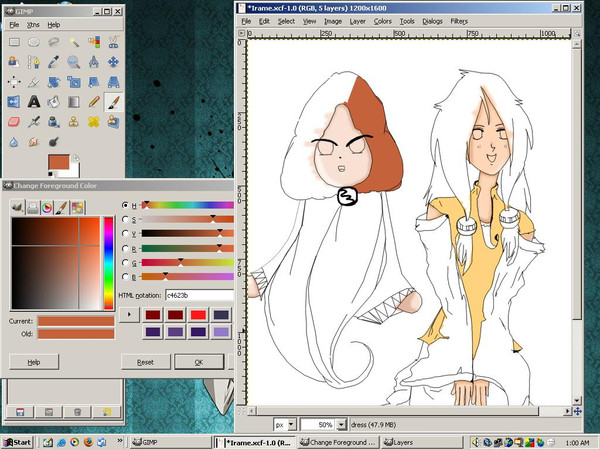Click the HTML notation field
The image size is (600, 450).
click(x=199, y=295)
